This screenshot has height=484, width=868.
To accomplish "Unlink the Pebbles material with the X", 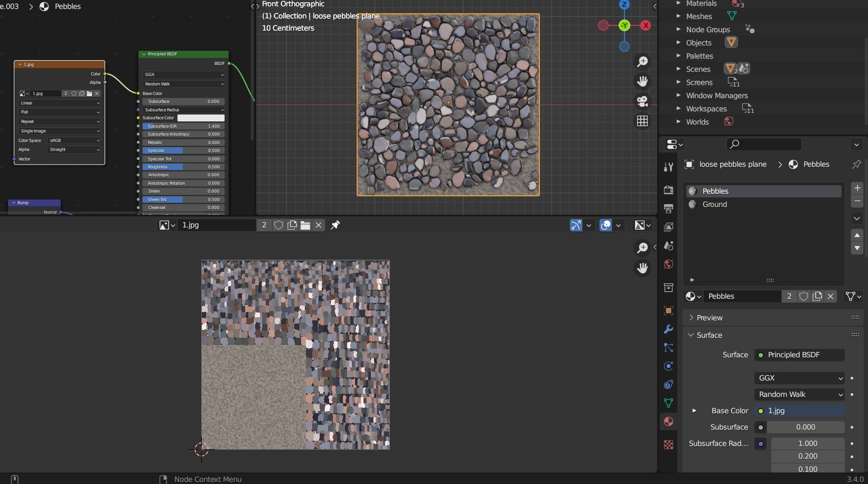I will click(830, 296).
